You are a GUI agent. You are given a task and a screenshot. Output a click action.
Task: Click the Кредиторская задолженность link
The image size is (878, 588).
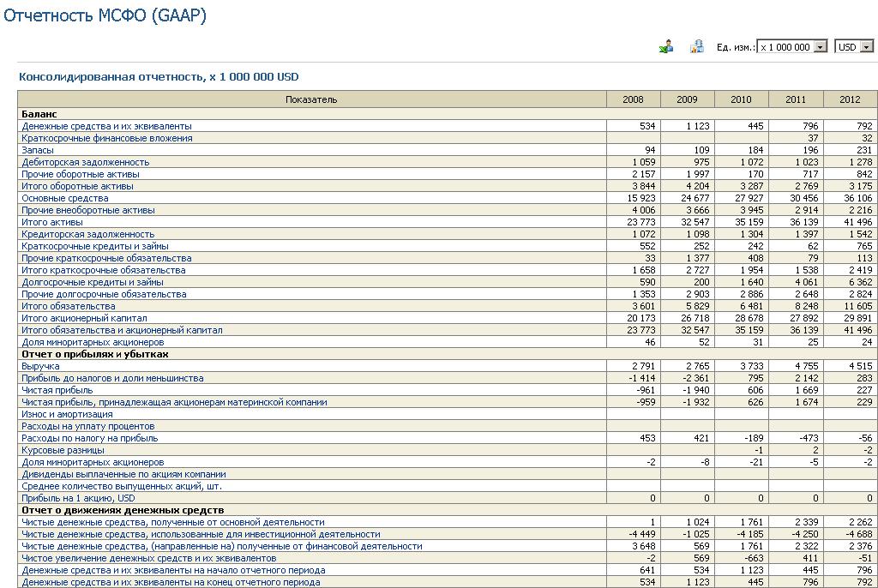[88, 234]
